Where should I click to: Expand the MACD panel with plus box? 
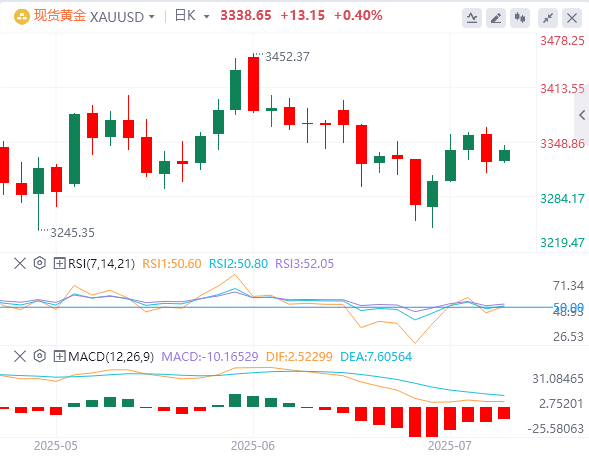59,356
